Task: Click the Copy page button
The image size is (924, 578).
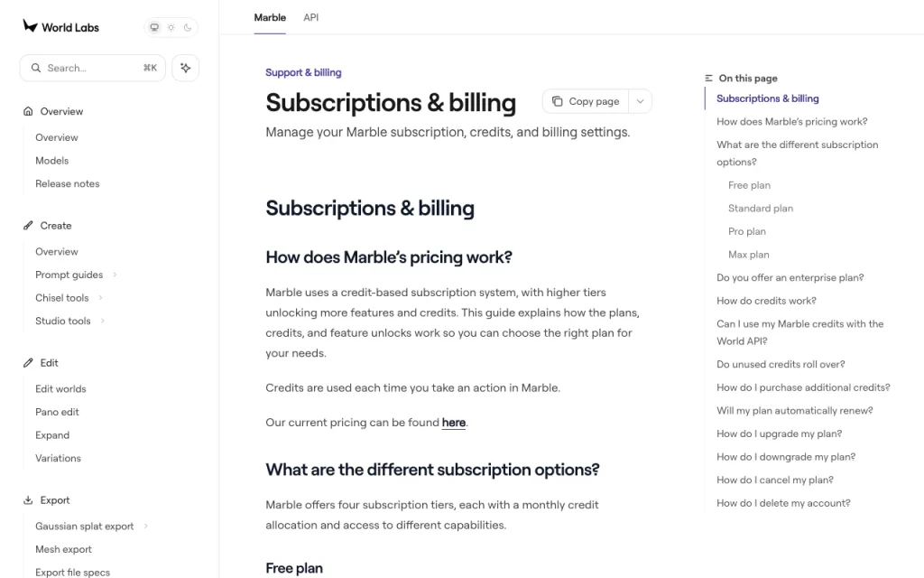Action: (x=586, y=101)
